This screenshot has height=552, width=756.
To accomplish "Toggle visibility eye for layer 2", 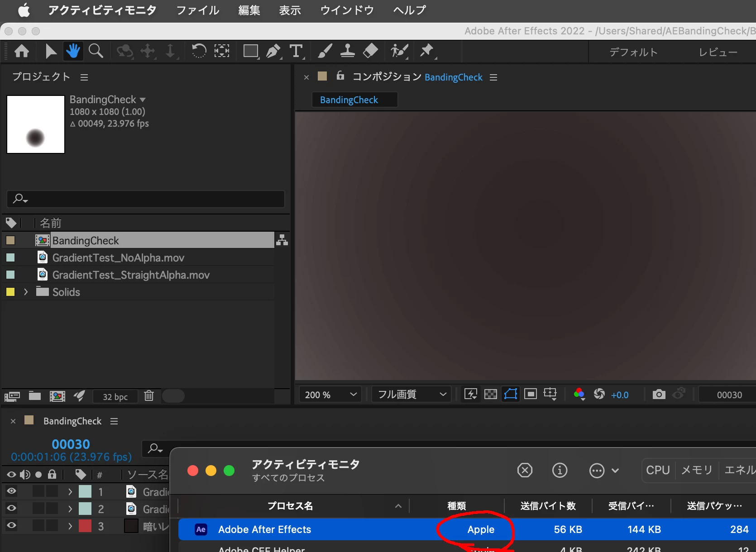I will tap(11, 508).
